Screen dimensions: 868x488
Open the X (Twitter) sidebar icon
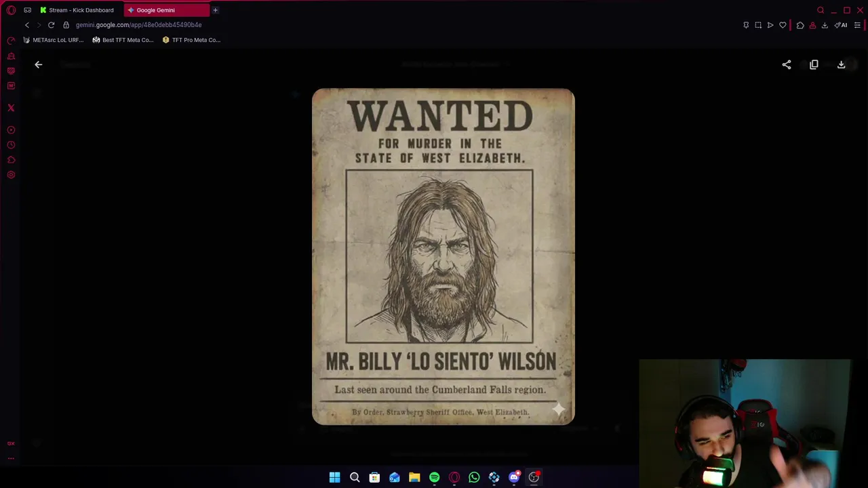(x=11, y=108)
